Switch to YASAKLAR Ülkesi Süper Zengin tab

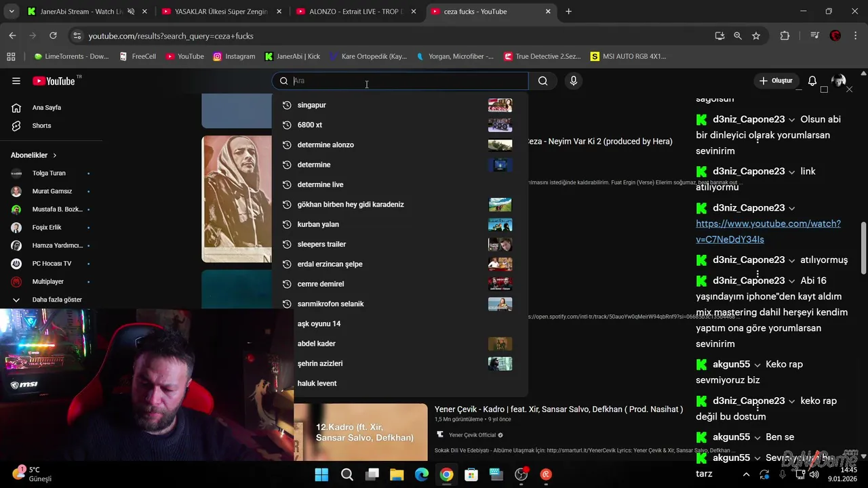pos(220,12)
